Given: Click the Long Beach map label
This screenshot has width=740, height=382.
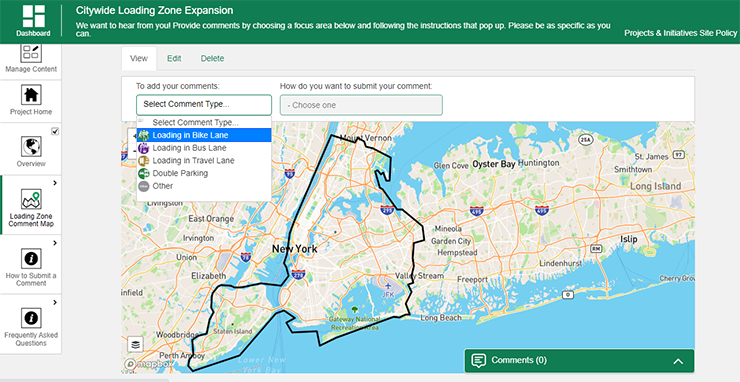Looking at the screenshot, I should point(441,318).
